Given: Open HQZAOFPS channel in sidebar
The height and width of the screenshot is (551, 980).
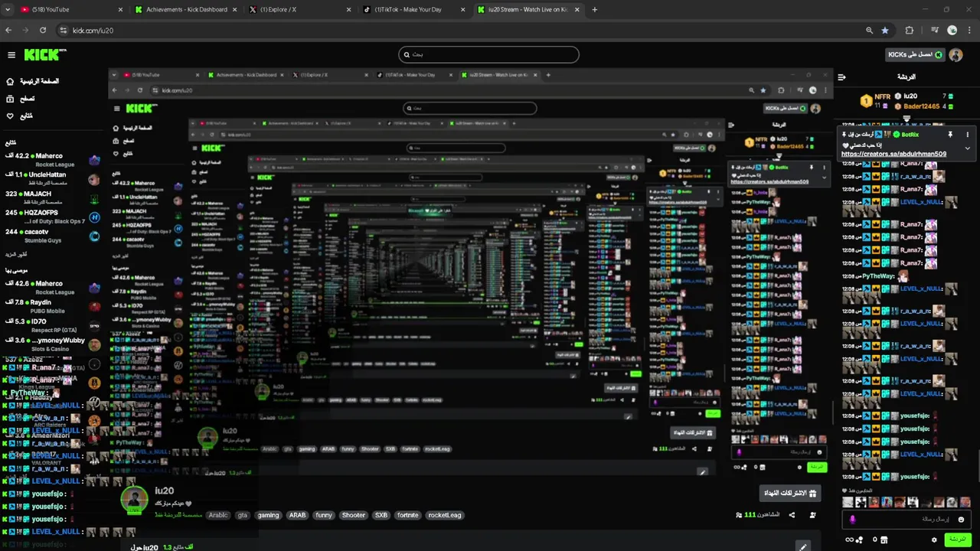Looking at the screenshot, I should [x=51, y=217].
